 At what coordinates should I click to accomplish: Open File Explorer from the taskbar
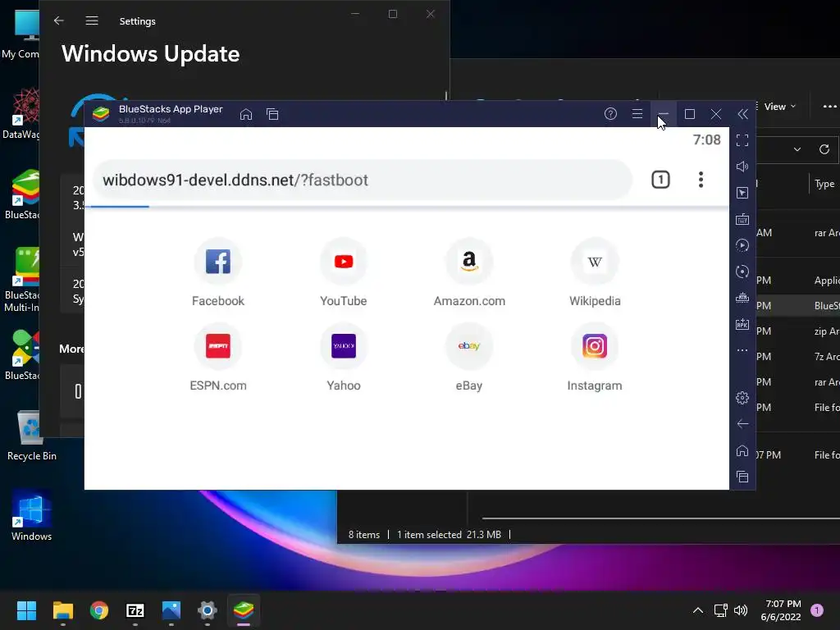pyautogui.click(x=62, y=610)
